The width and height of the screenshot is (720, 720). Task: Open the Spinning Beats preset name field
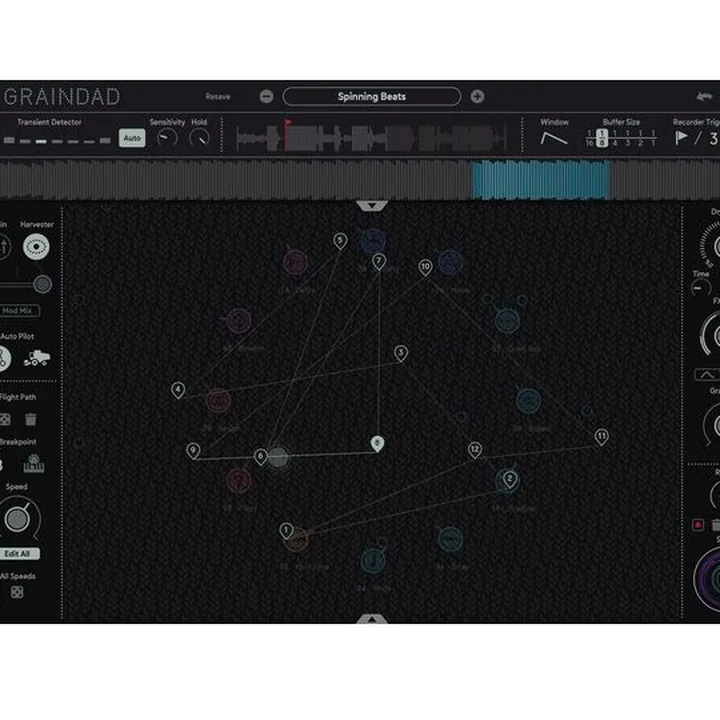371,96
